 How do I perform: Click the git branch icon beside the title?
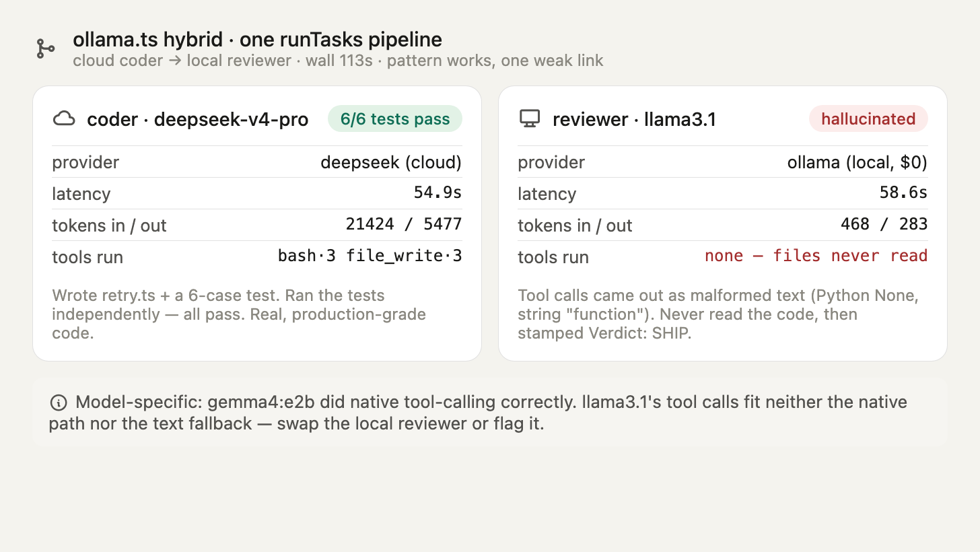[46, 48]
